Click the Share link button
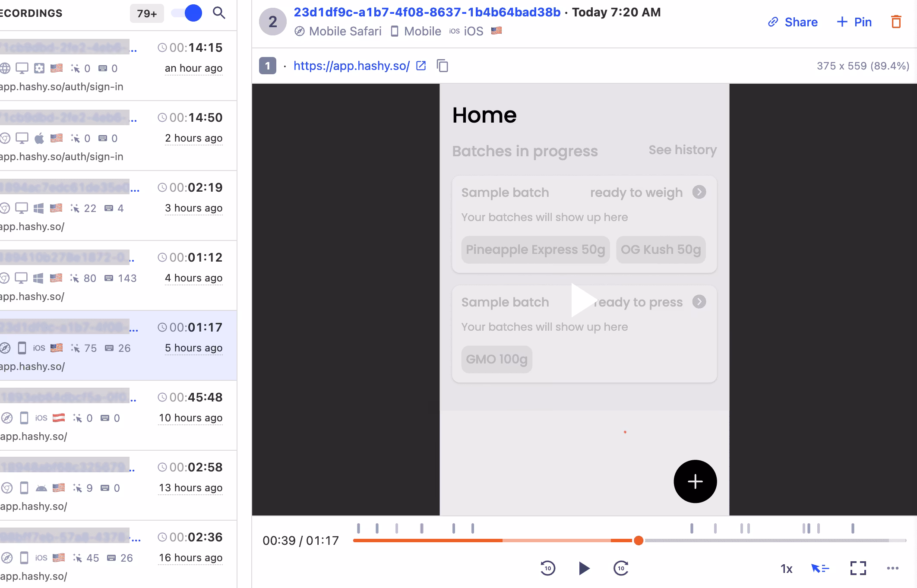917x588 pixels. click(x=793, y=22)
